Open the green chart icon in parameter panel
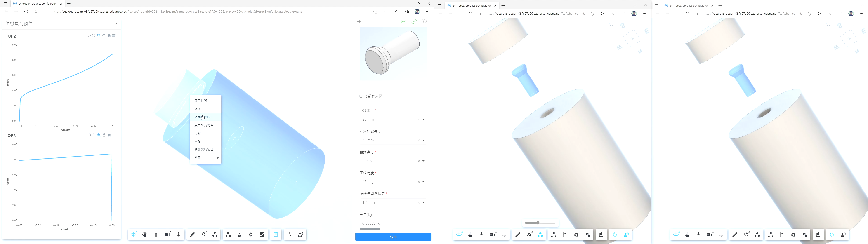The height and width of the screenshot is (244, 868). pyautogui.click(x=403, y=21)
